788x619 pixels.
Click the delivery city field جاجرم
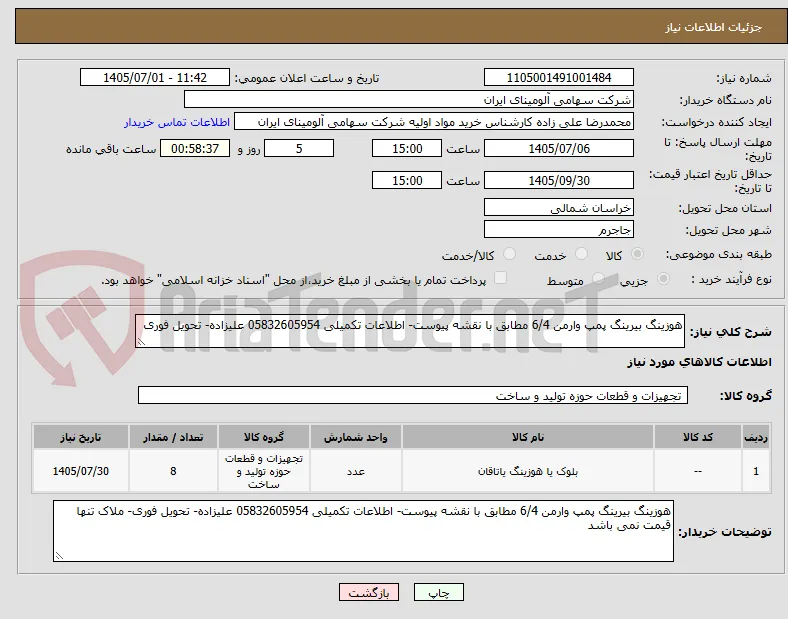point(559,230)
